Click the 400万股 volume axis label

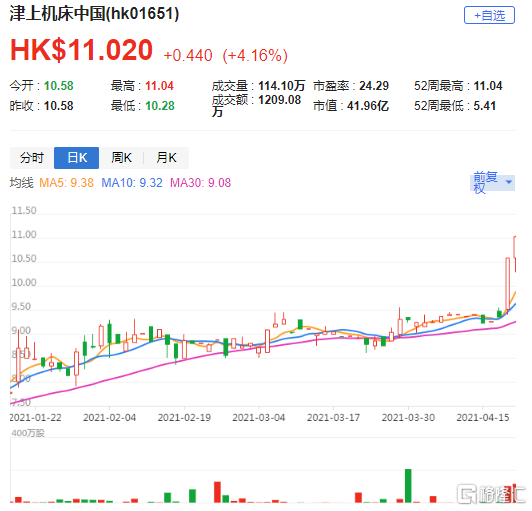point(28,433)
